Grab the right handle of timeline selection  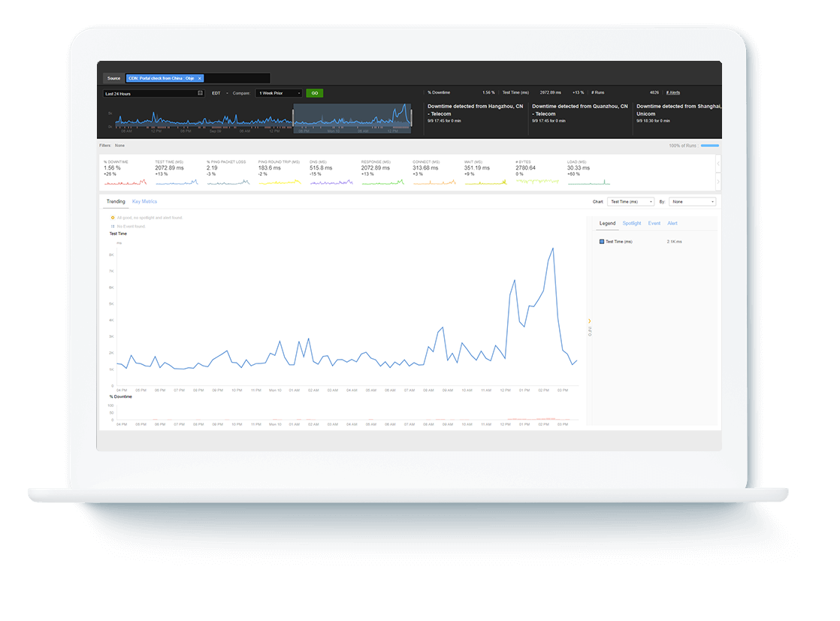411,118
